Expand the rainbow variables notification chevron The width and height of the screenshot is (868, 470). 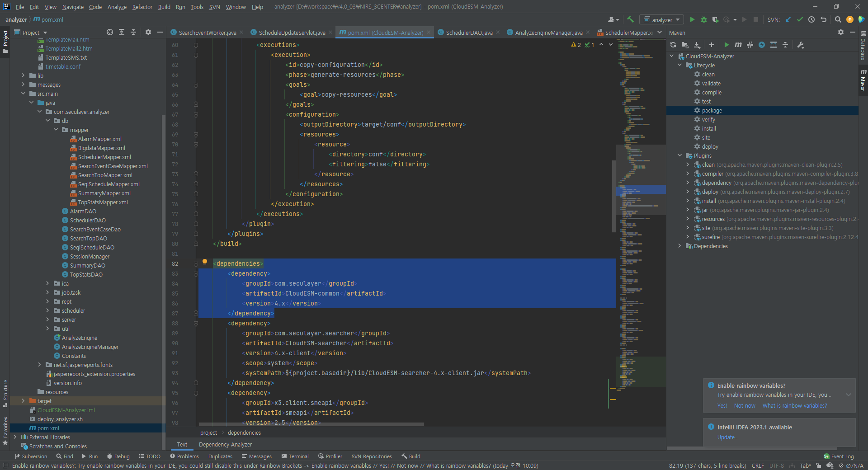click(849, 395)
